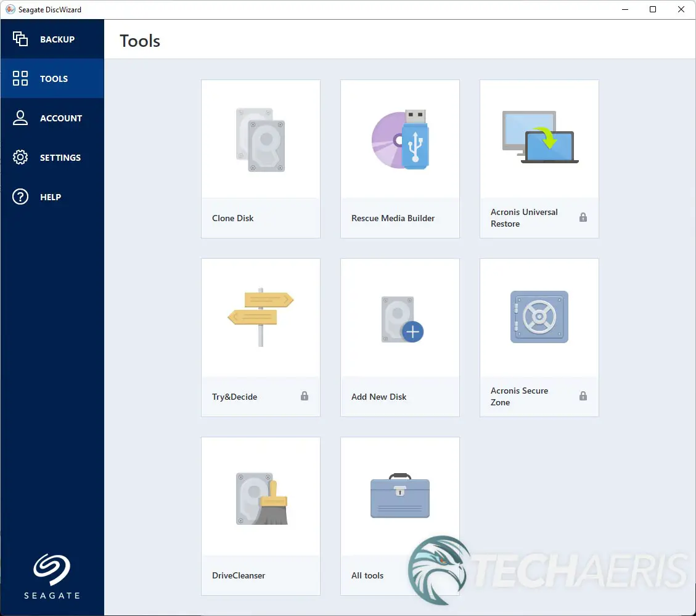Open the Backup section icon
The height and width of the screenshot is (616, 696).
20,39
